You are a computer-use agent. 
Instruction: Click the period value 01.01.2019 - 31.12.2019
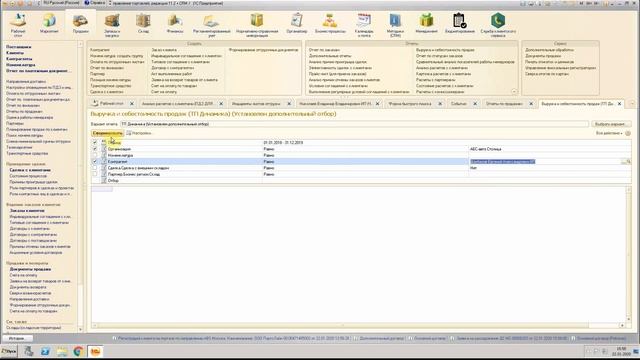click(x=283, y=143)
